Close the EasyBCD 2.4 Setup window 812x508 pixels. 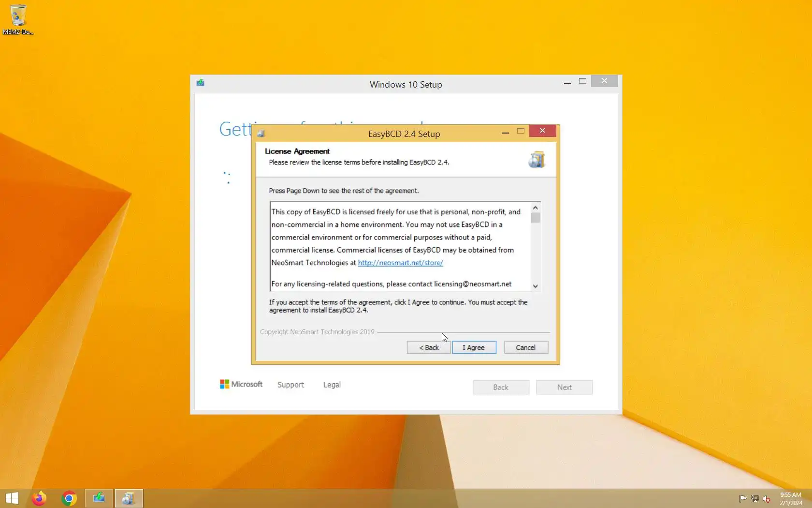[x=542, y=131]
